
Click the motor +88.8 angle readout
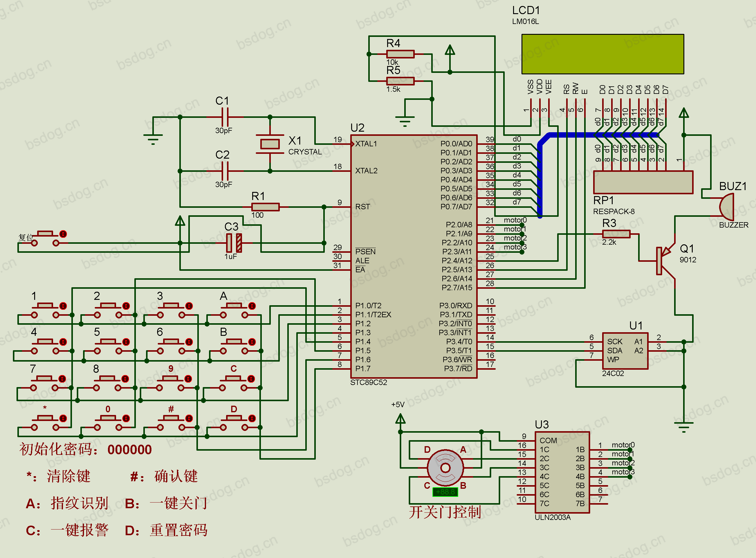pyautogui.click(x=445, y=492)
